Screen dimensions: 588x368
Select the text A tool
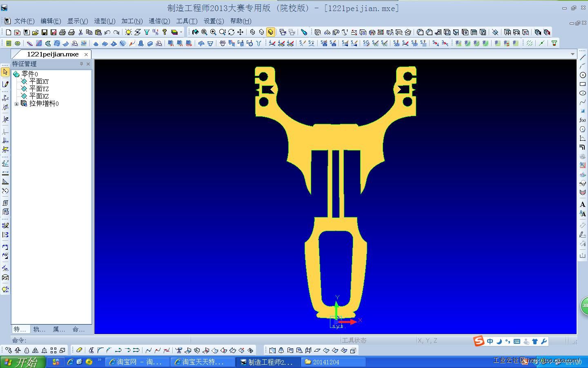583,204
